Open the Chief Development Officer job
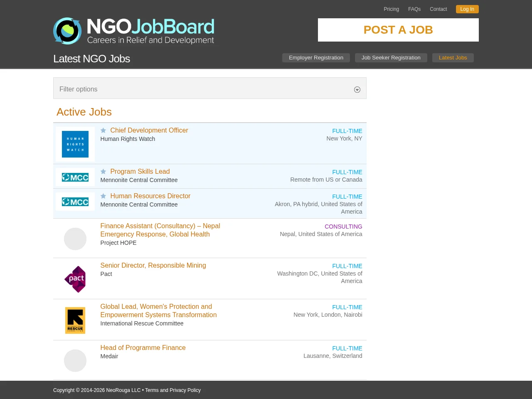 pyautogui.click(x=149, y=131)
